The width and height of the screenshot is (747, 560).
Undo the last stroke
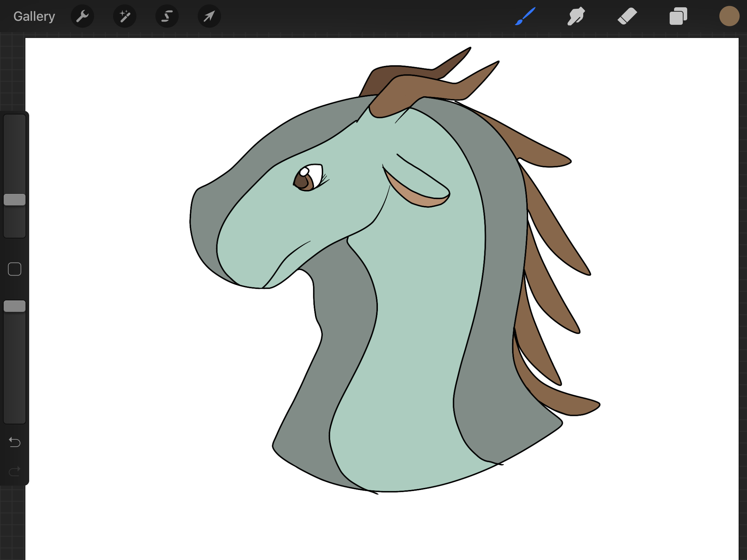[x=15, y=442]
